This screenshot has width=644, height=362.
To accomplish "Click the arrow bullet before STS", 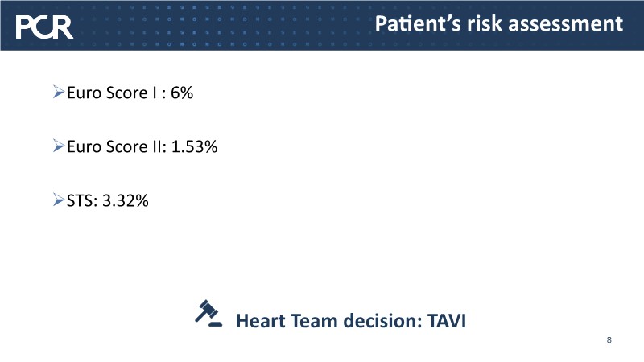I will 58,200.
